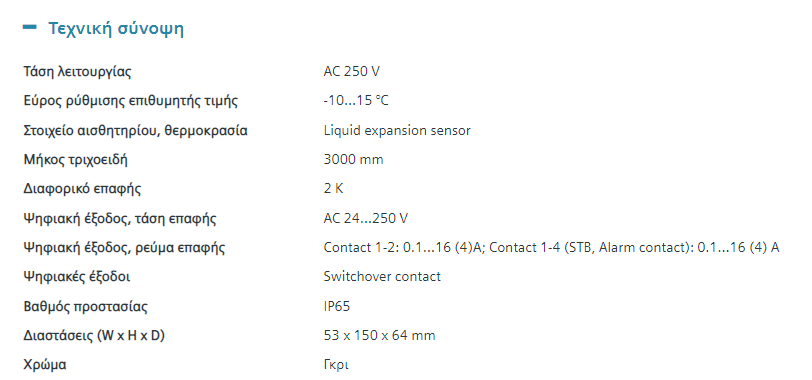
Task: Collapse the Τεχνική σύνοψη section minus icon
Action: (30, 27)
